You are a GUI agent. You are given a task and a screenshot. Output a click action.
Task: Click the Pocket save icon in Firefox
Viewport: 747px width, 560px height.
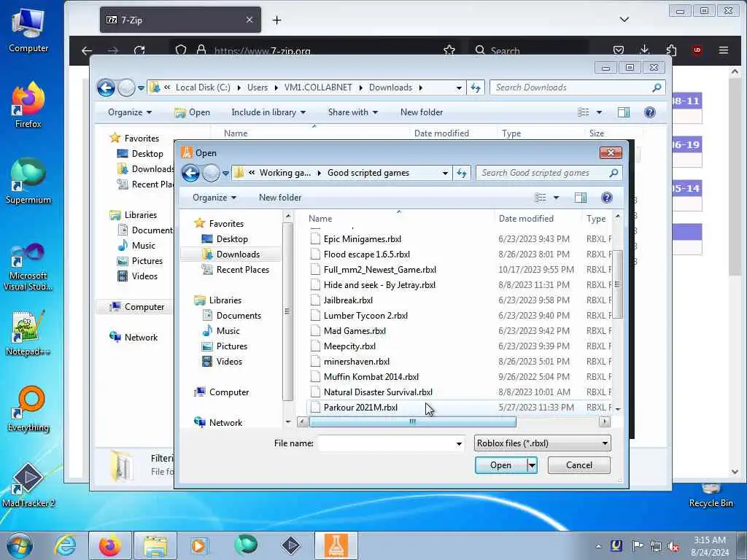click(619, 50)
